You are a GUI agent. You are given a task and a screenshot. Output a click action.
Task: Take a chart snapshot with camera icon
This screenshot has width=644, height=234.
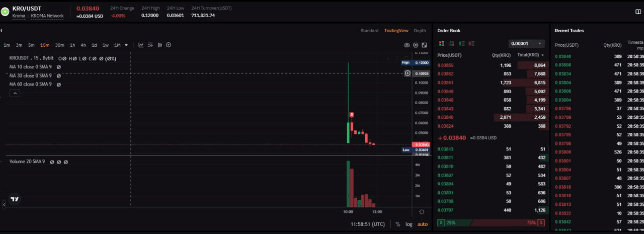[407, 45]
